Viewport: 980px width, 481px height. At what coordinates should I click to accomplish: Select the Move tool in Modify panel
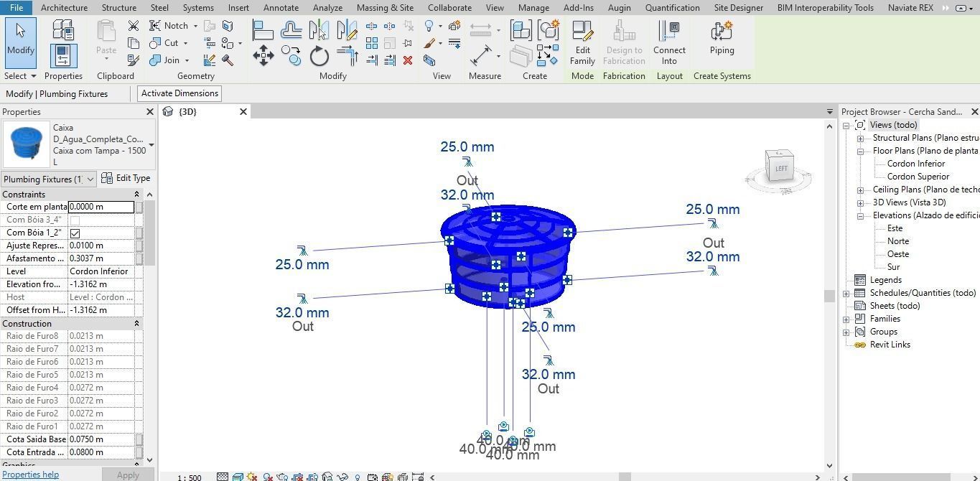[x=264, y=56]
